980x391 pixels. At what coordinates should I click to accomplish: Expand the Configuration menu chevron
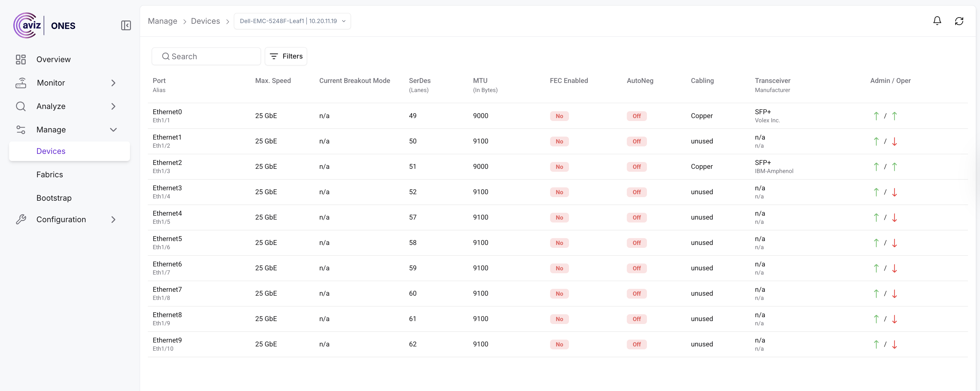(x=113, y=219)
